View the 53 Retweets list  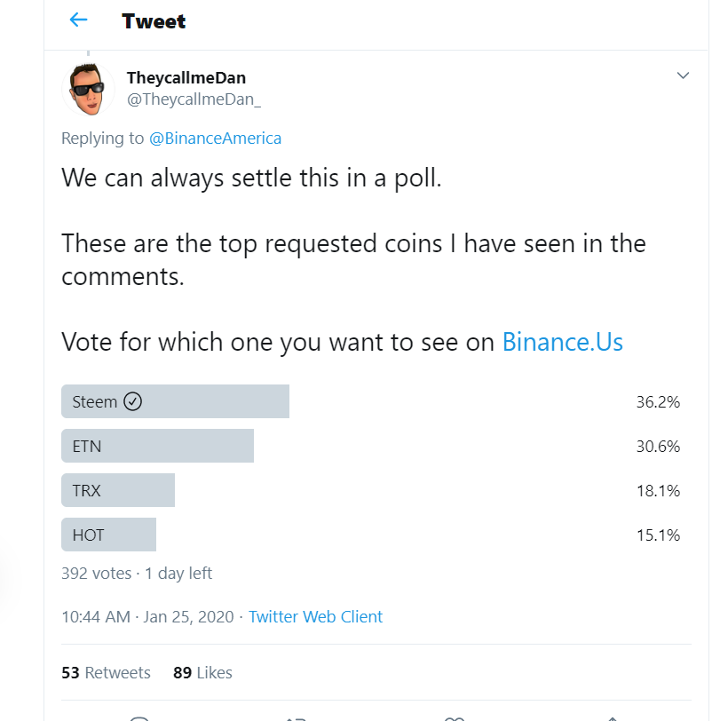[106, 673]
